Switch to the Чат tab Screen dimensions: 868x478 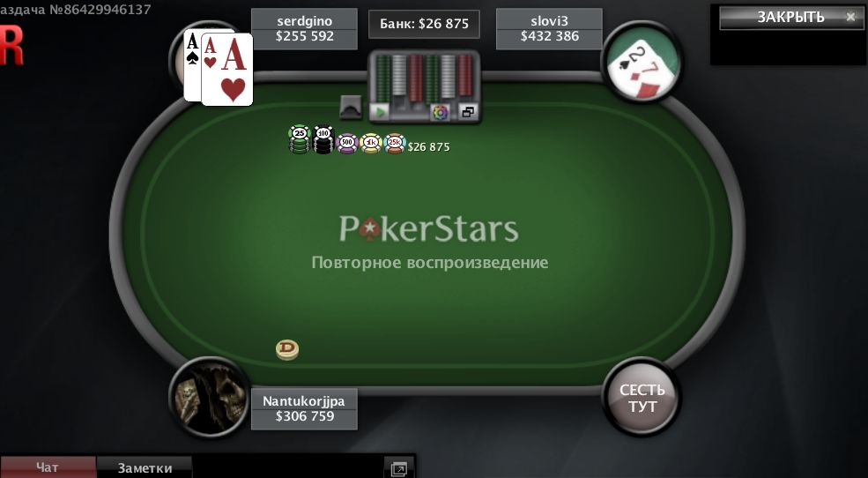coord(48,467)
